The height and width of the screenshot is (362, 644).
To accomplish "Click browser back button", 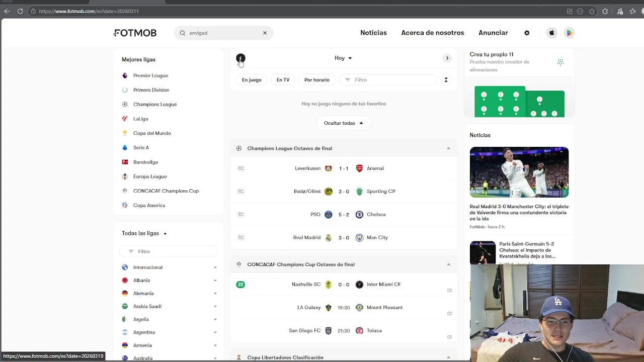I will point(7,11).
